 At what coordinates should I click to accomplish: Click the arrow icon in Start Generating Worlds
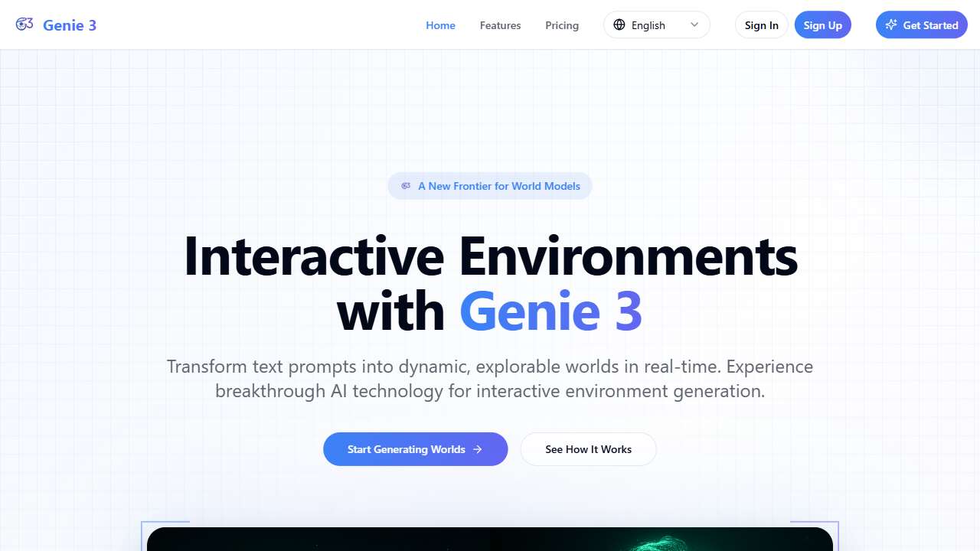coord(479,449)
